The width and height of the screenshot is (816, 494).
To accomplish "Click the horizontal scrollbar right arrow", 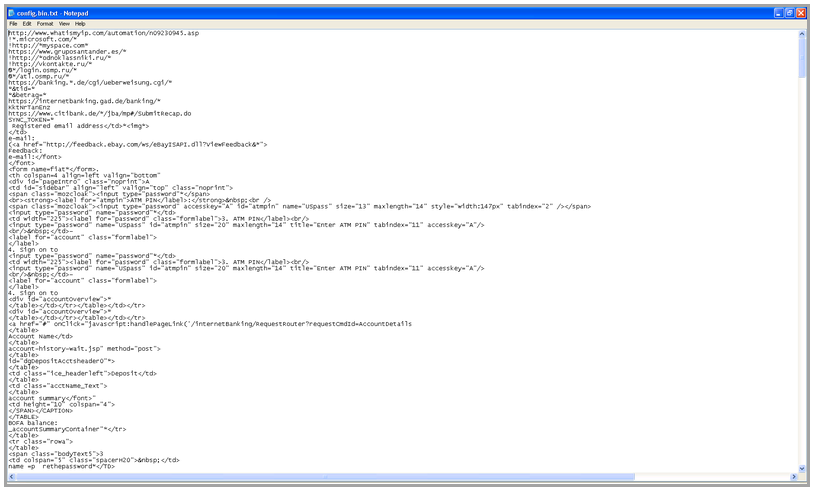I will pos(794,476).
